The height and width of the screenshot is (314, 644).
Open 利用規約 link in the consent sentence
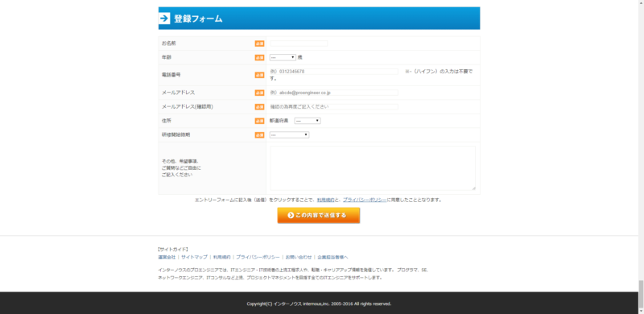click(325, 200)
